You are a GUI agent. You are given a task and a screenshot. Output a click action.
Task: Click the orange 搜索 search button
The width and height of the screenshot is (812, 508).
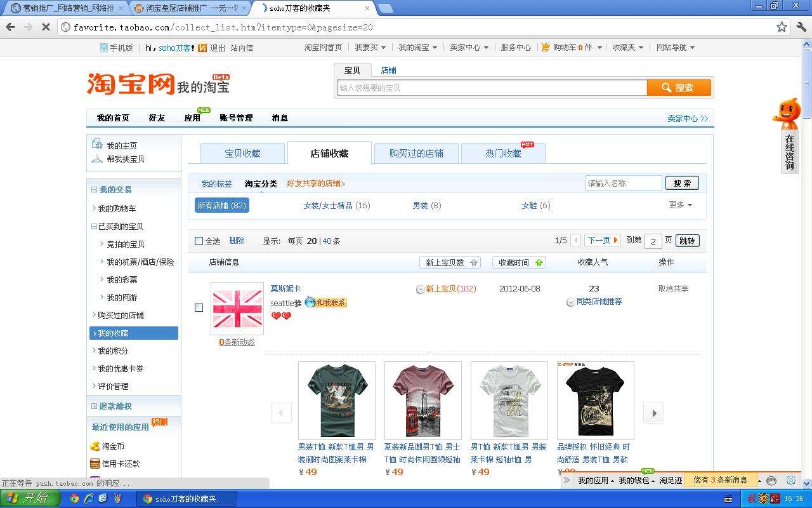tap(678, 88)
